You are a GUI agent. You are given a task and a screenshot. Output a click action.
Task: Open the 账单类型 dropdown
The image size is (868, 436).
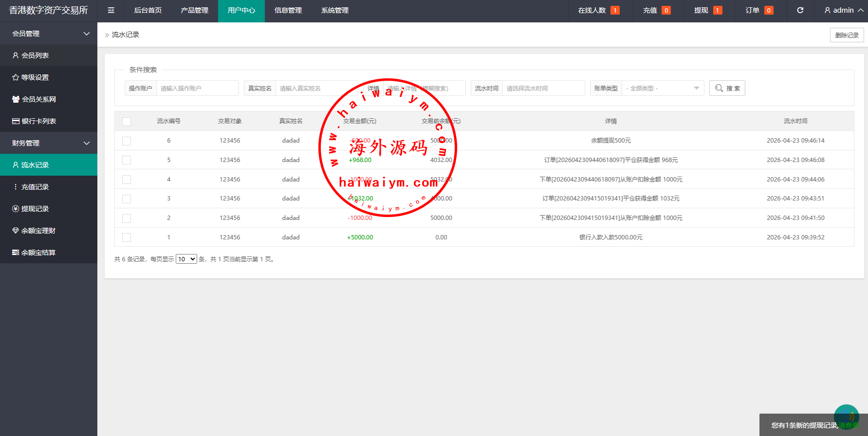tap(663, 88)
